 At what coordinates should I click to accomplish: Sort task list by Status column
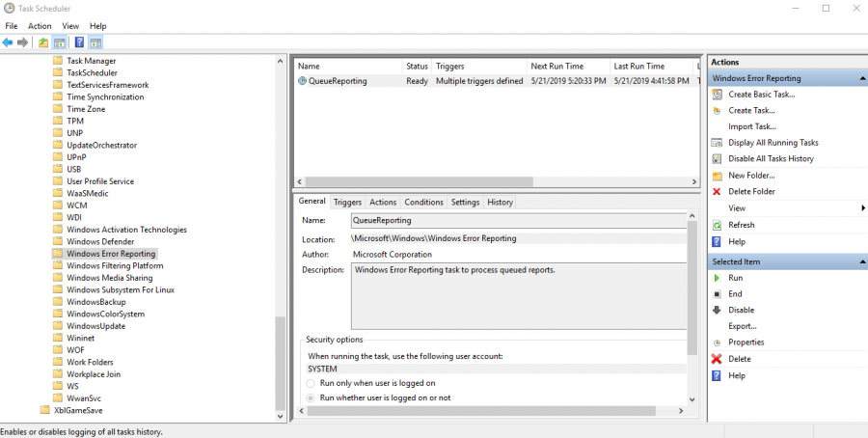coord(417,66)
